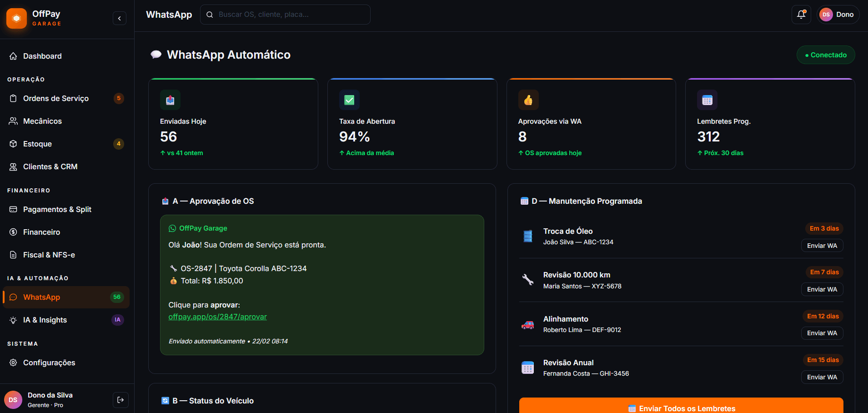The width and height of the screenshot is (868, 413).
Task: Click the notification bell icon
Action: 801,15
